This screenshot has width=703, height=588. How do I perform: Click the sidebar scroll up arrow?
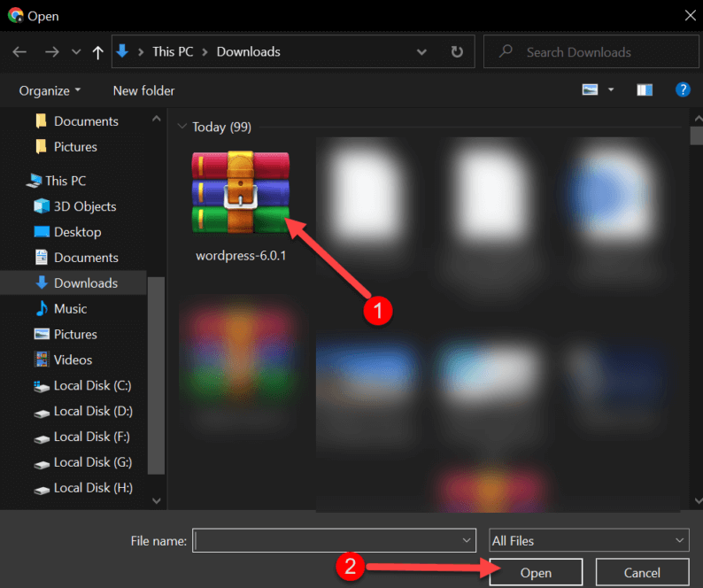click(x=157, y=119)
